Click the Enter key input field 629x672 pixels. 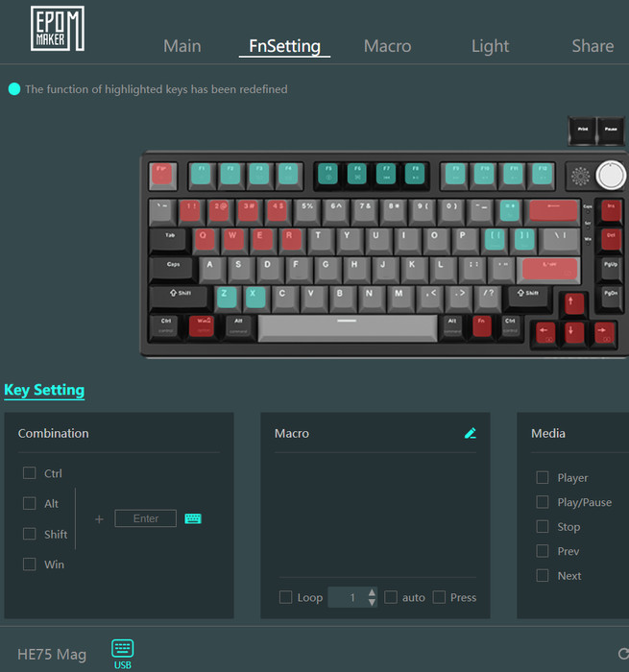(145, 518)
